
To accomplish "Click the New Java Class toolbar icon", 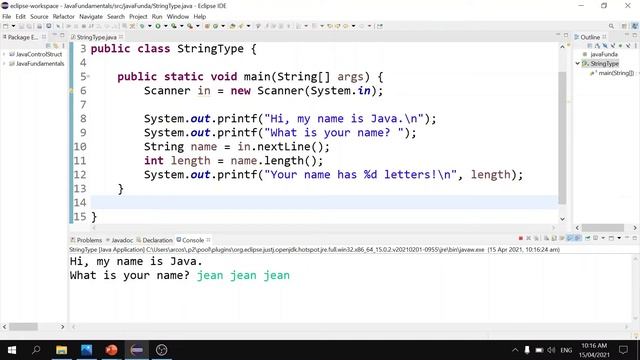I will tap(215, 26).
